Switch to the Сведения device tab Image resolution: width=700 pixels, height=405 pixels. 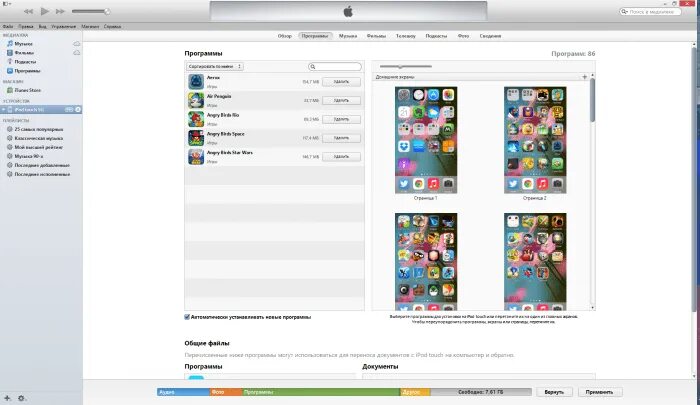pos(490,36)
